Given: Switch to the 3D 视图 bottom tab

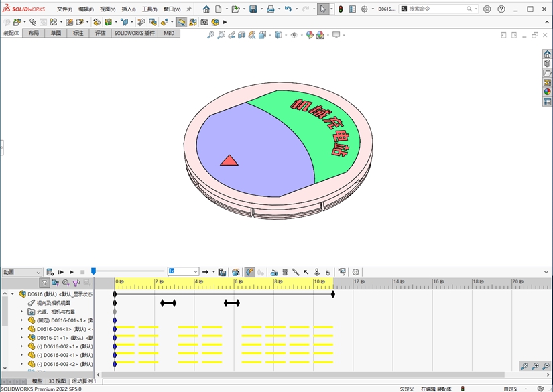Looking at the screenshot, I should [x=57, y=381].
